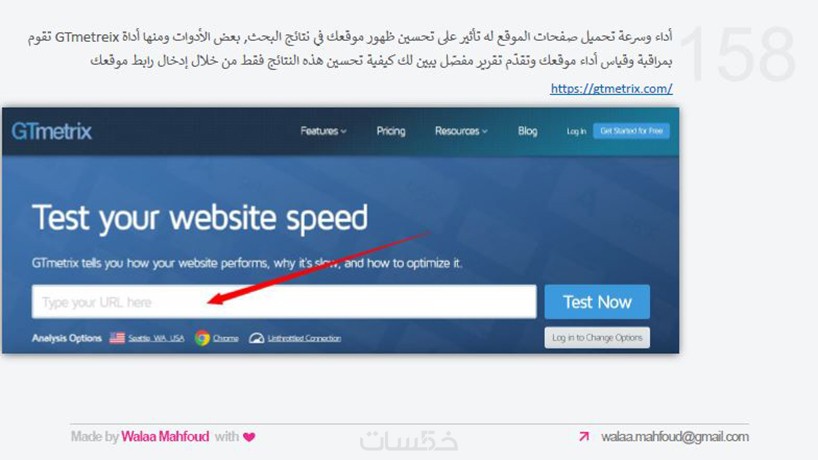This screenshot has width=818, height=460.
Task: Click Log in to Change Options button
Action: click(597, 337)
